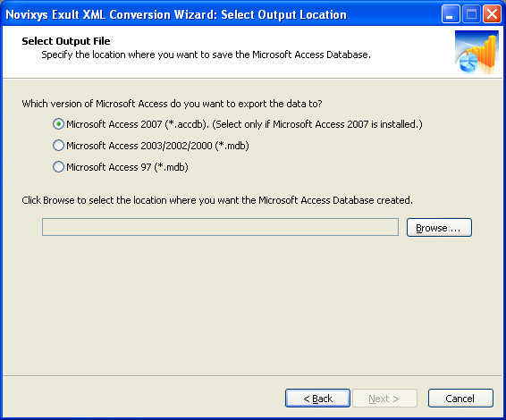The height and width of the screenshot is (420, 506).
Task: Minimize the wizard window
Action: [451, 14]
